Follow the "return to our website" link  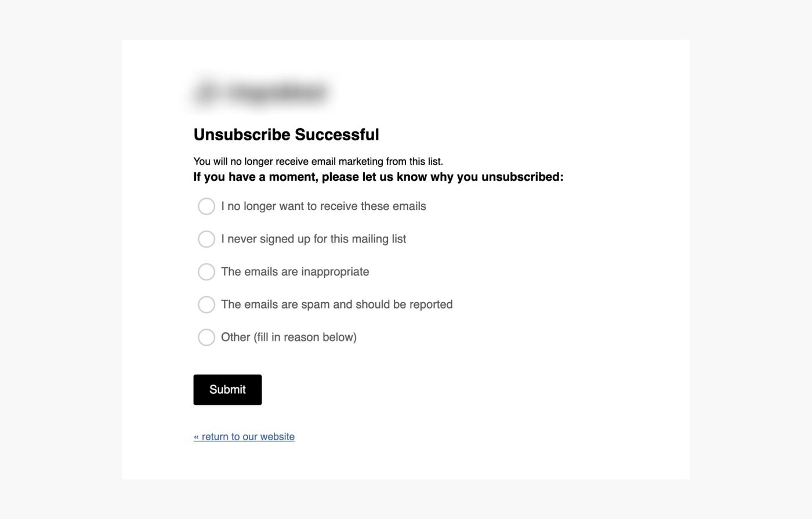tap(248, 437)
